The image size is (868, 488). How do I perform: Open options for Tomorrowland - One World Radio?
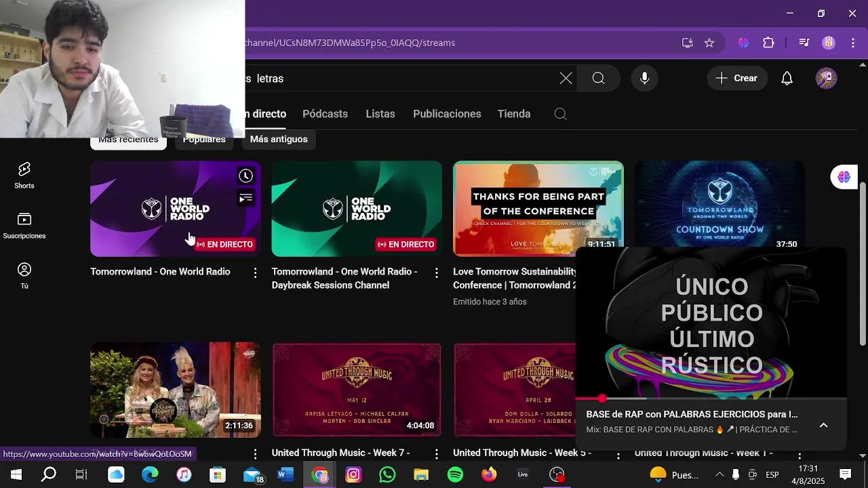(x=255, y=272)
